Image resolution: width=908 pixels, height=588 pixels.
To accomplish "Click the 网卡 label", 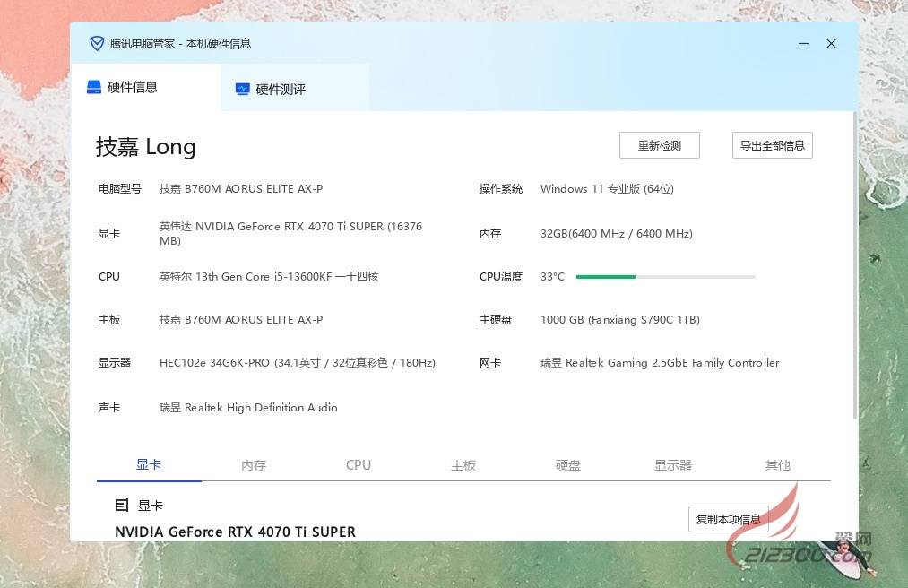I will click(490, 363).
